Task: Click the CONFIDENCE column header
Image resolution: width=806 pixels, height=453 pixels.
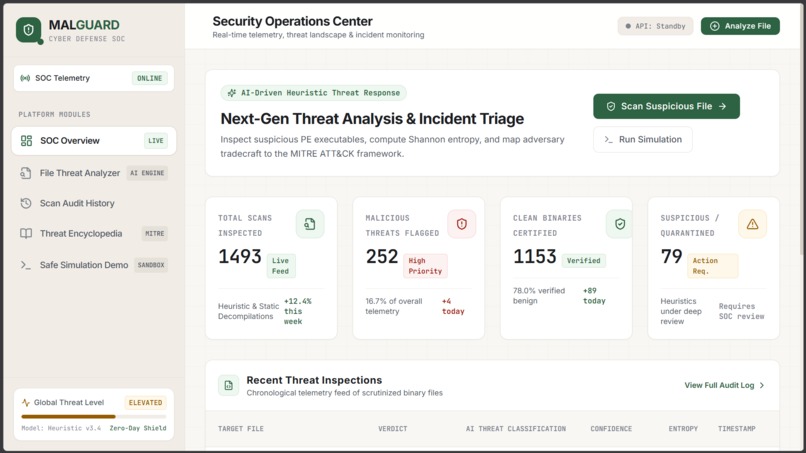Action: pyautogui.click(x=611, y=428)
